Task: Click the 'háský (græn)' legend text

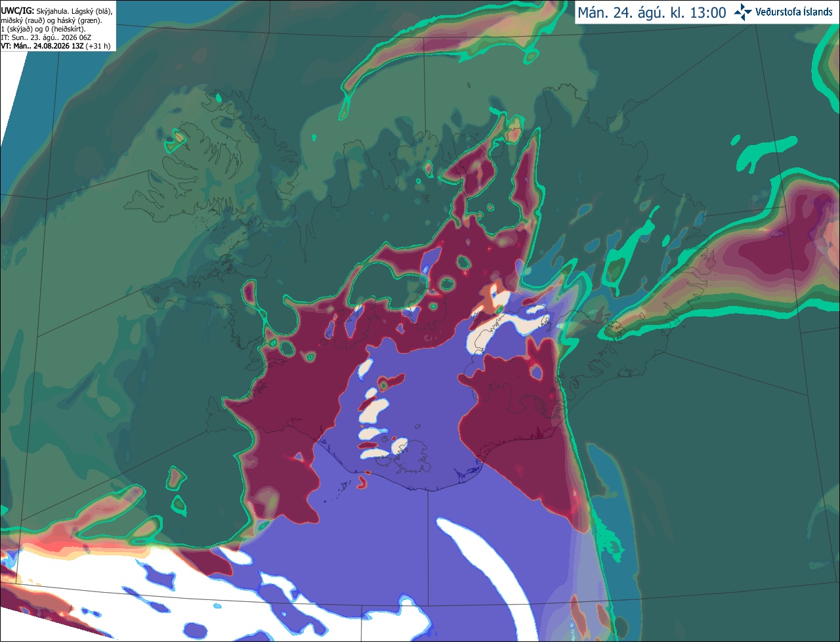Action: click(x=80, y=20)
